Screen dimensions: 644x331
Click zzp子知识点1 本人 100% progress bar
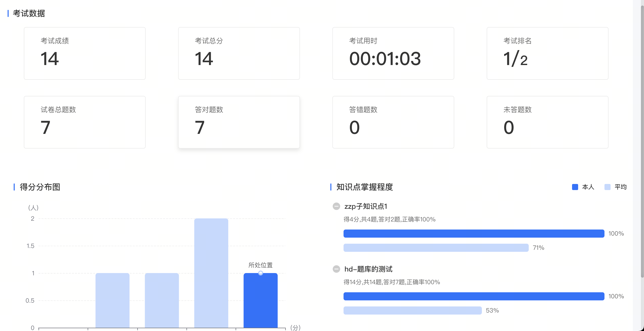474,234
